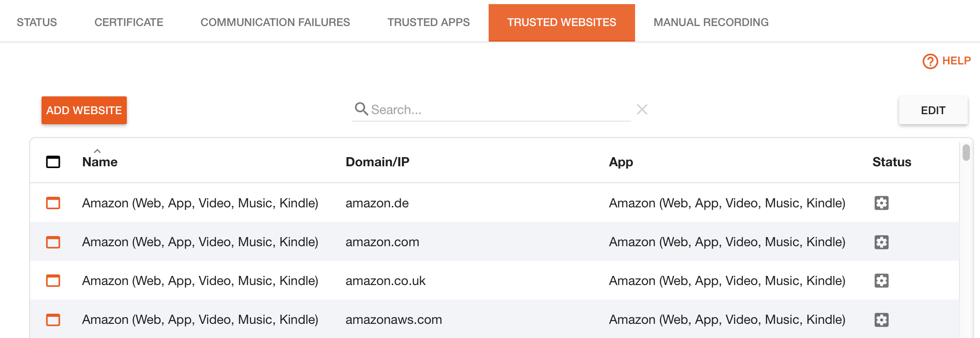Viewport: 980px width, 338px height.
Task: Click the Add Website button
Action: pos(84,110)
